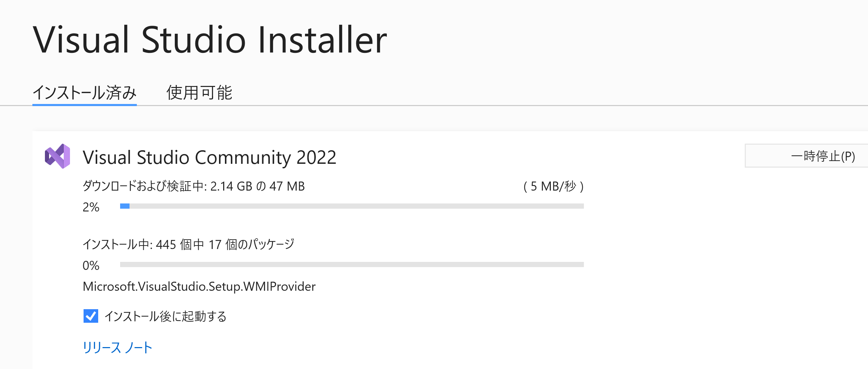Select the インストール済み tab
Image resolution: width=868 pixels, height=369 pixels.
tap(85, 93)
